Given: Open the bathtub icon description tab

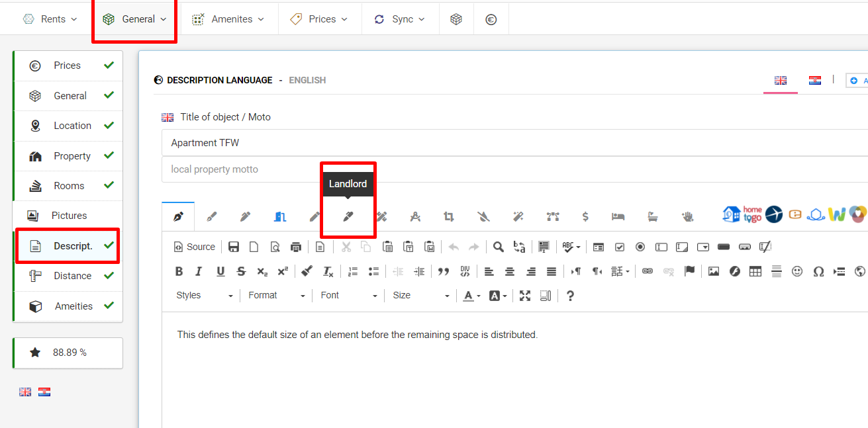Looking at the screenshot, I should point(653,216).
